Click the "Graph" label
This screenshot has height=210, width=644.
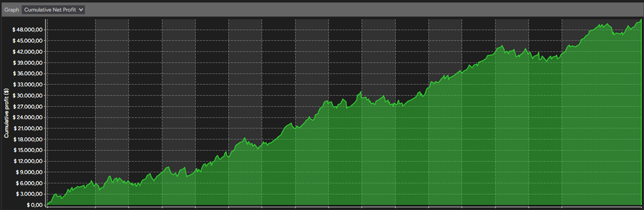click(x=11, y=10)
